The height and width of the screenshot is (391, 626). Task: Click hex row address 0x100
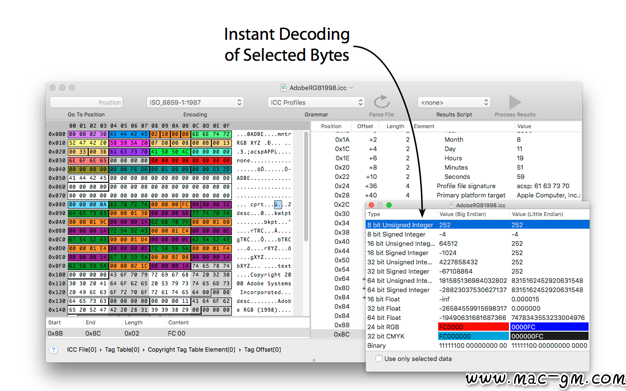56,275
